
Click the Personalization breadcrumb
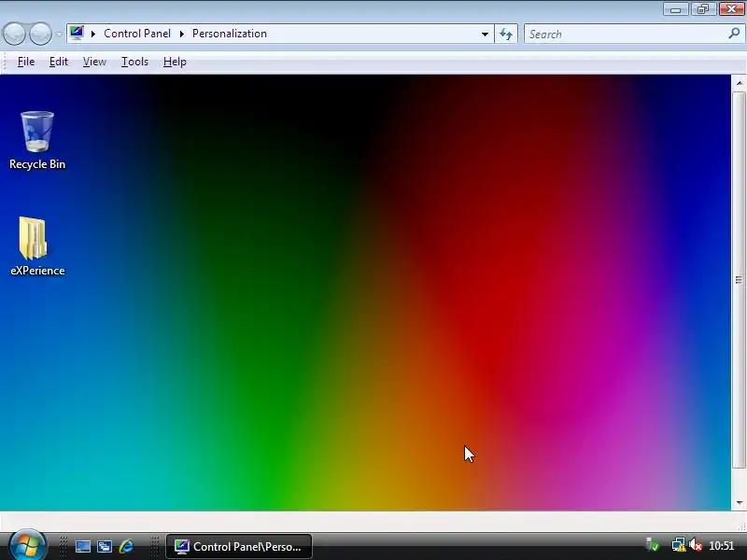point(229,34)
